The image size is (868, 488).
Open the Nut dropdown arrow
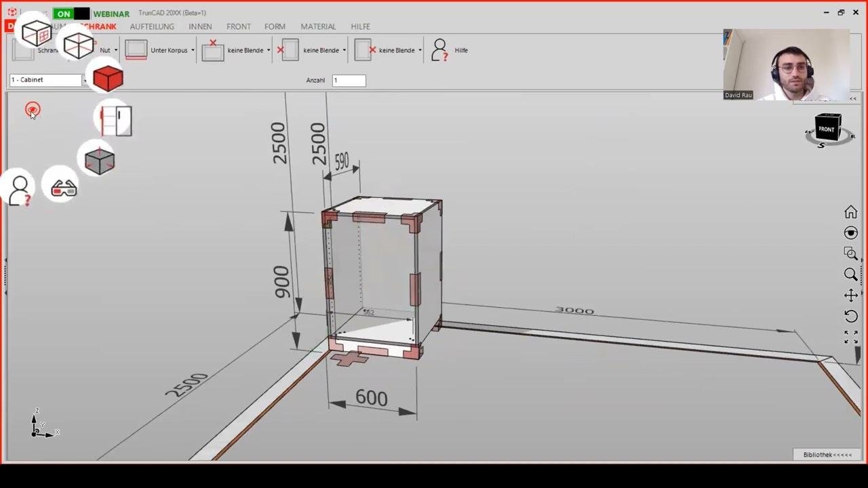tap(115, 50)
